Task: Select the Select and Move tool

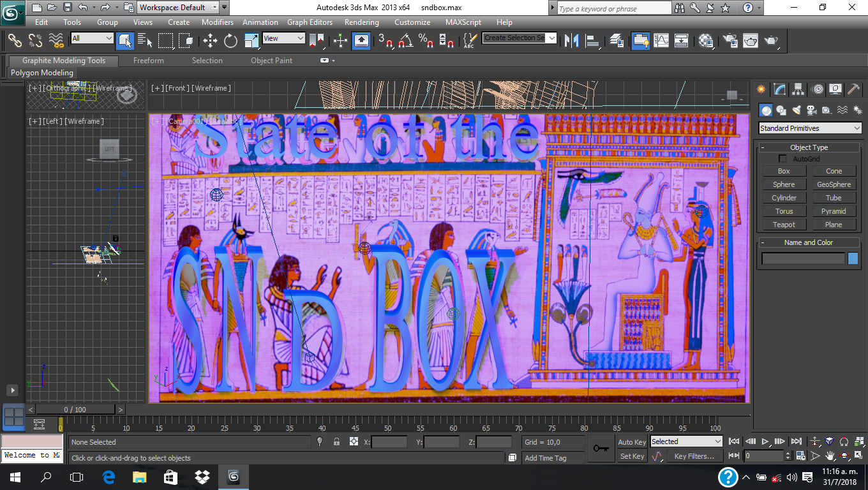Action: 210,40
